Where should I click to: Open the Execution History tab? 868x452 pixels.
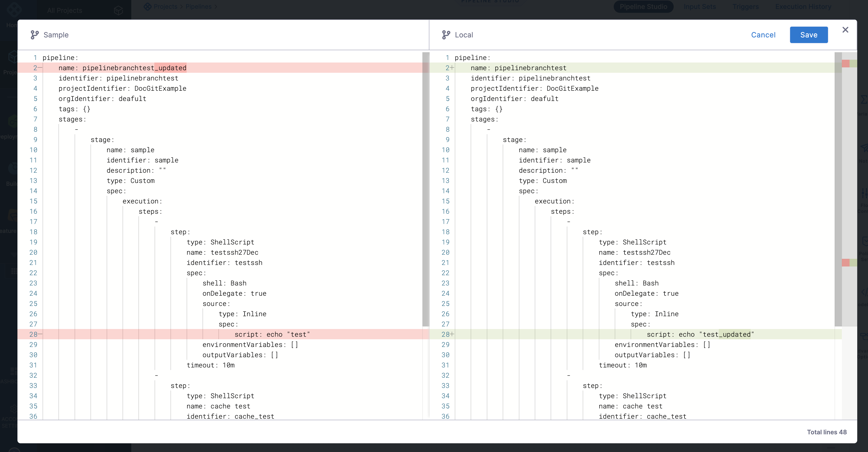(803, 7)
